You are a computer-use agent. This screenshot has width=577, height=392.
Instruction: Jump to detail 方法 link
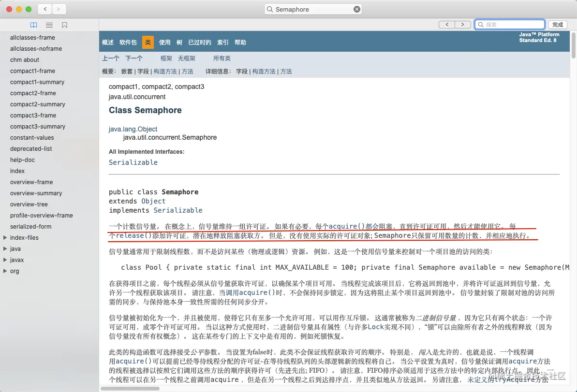(x=286, y=72)
